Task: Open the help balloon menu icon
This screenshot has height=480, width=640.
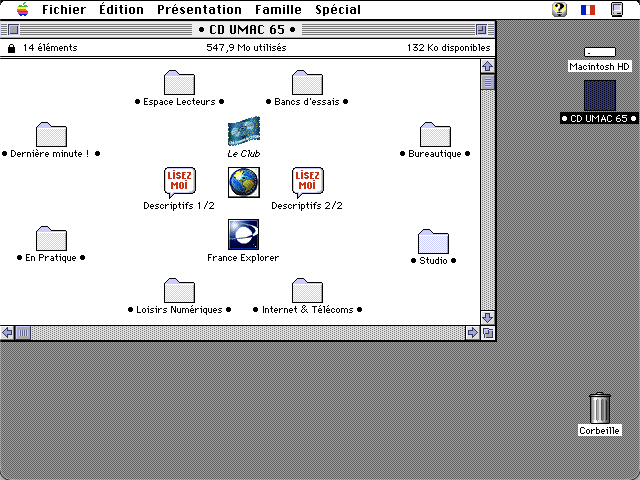Action: 560,9
